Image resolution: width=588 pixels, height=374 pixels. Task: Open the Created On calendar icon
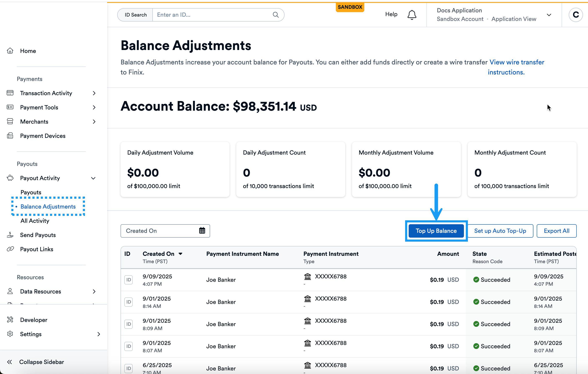pos(202,231)
